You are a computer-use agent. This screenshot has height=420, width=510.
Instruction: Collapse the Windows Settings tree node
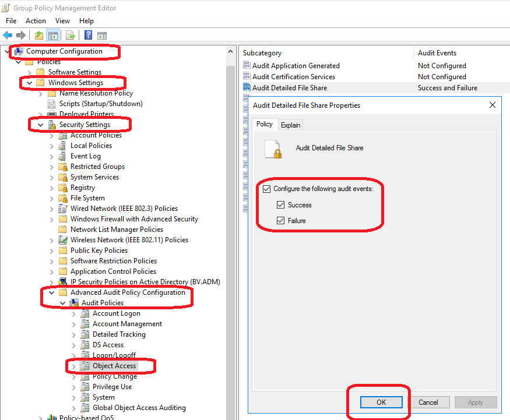pyautogui.click(x=29, y=83)
